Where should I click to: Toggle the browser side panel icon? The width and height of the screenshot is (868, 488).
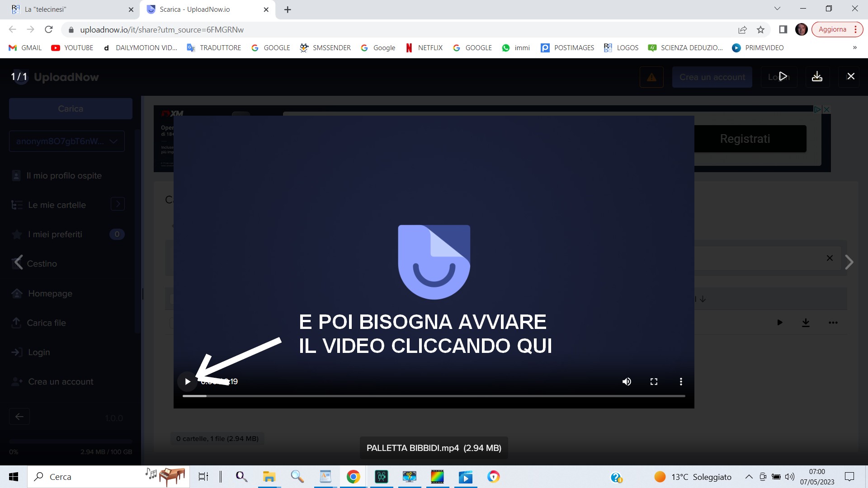783,30
